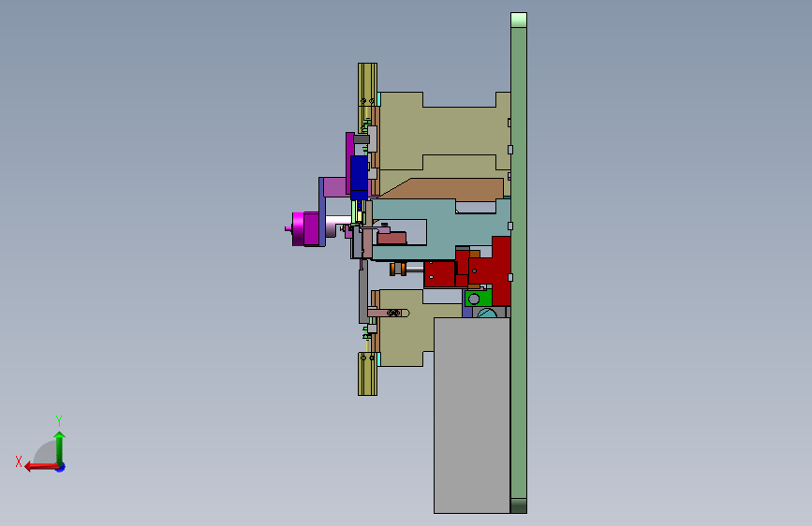
Task: Select the orange coupling on the shaft
Action: (398, 270)
